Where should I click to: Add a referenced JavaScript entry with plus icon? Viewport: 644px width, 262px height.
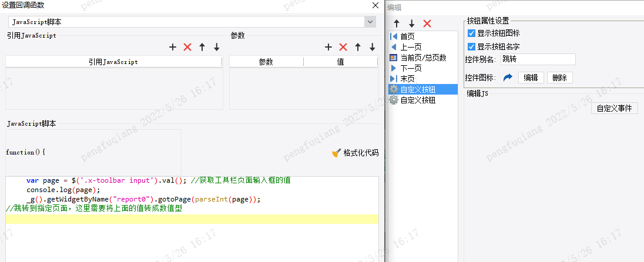click(x=173, y=47)
